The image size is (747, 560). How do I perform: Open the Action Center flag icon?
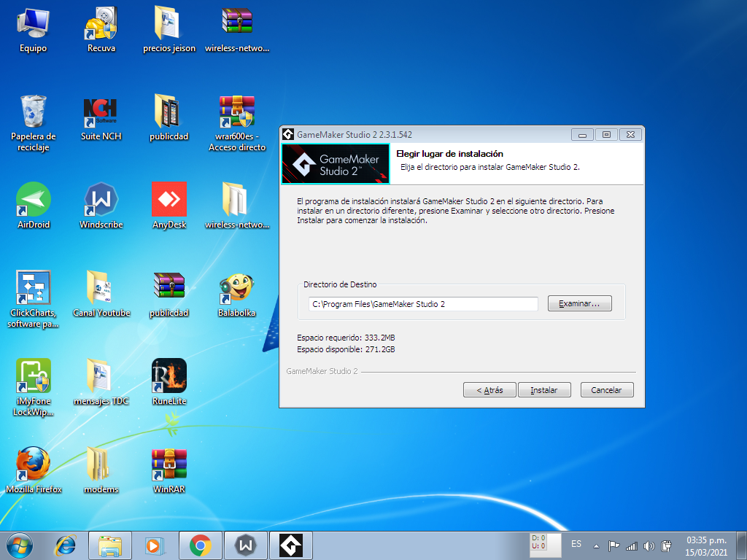[x=614, y=545]
